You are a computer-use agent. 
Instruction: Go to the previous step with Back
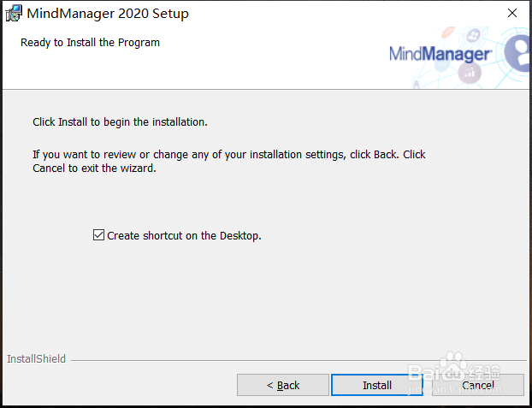(x=282, y=385)
